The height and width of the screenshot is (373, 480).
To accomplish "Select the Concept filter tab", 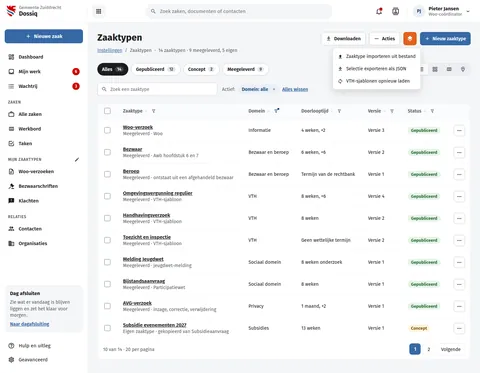I will 201,69.
